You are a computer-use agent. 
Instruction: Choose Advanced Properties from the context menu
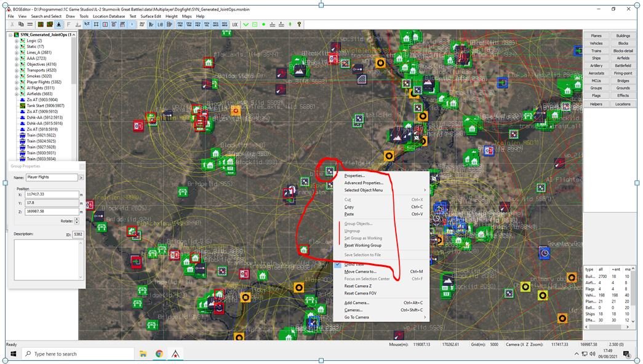[364, 183]
